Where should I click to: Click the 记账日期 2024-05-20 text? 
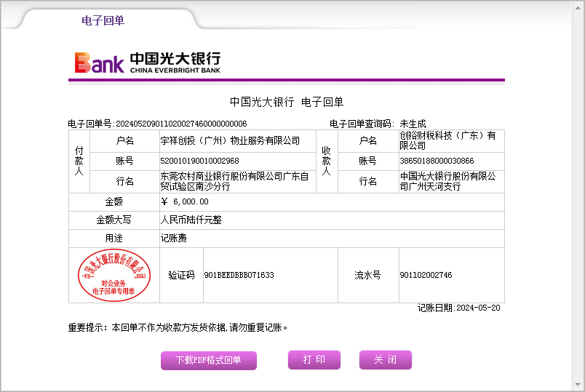click(x=458, y=308)
